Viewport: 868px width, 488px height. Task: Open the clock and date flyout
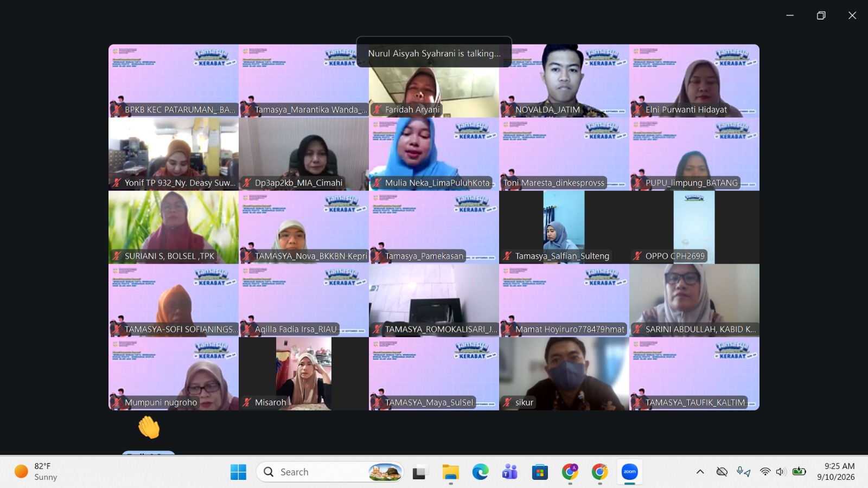coord(836,472)
